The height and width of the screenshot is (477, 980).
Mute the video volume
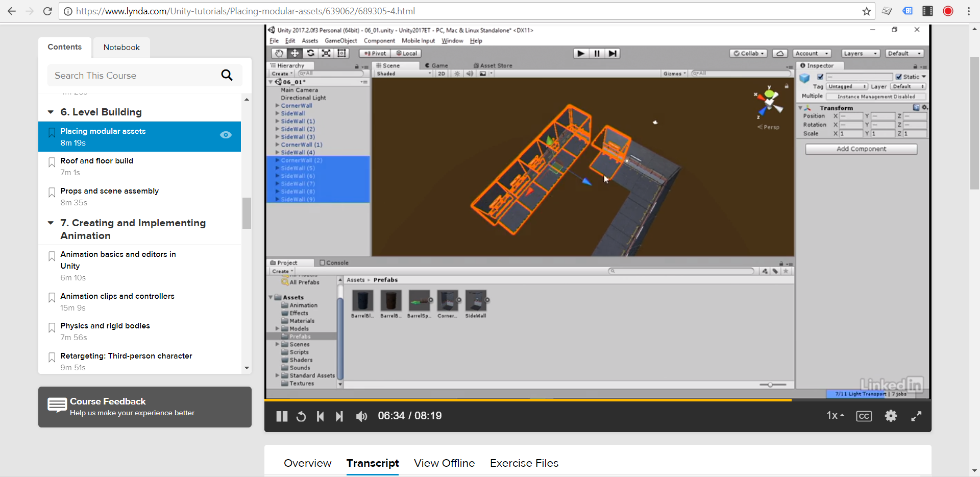coord(361,416)
